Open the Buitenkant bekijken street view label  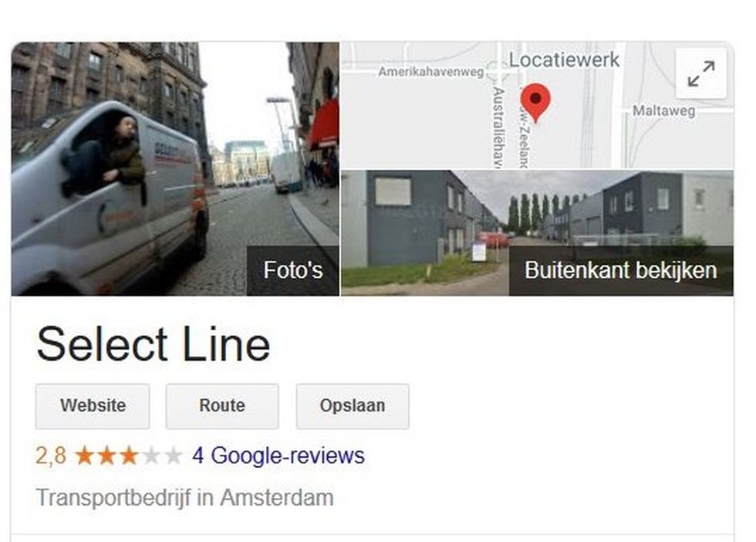[x=621, y=270]
